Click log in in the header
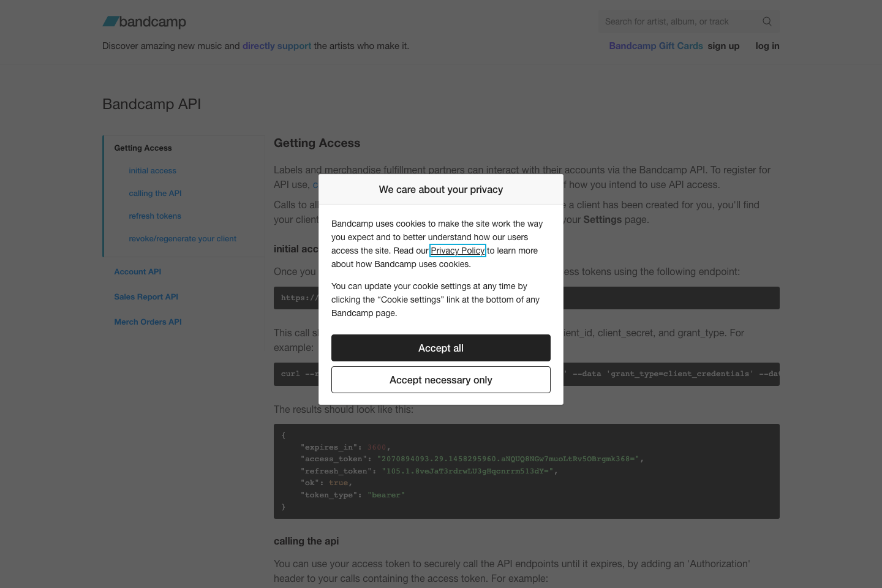 (x=767, y=45)
